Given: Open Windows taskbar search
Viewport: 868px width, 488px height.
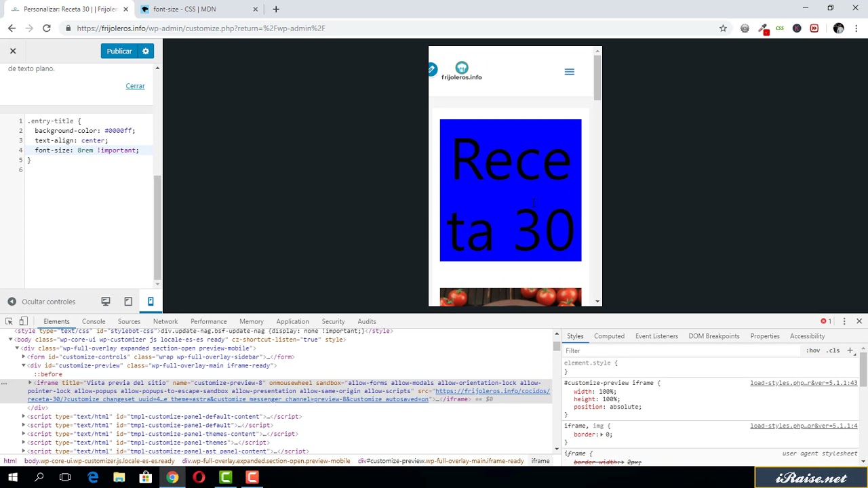Looking at the screenshot, I should 39,478.
